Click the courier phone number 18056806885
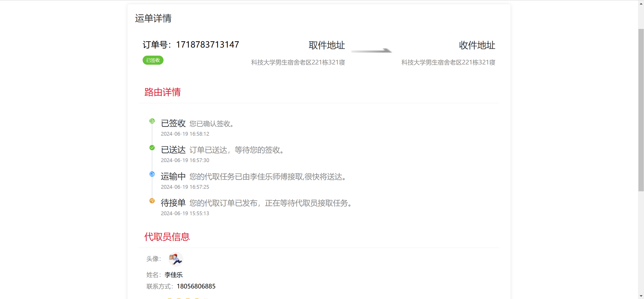 (196, 286)
